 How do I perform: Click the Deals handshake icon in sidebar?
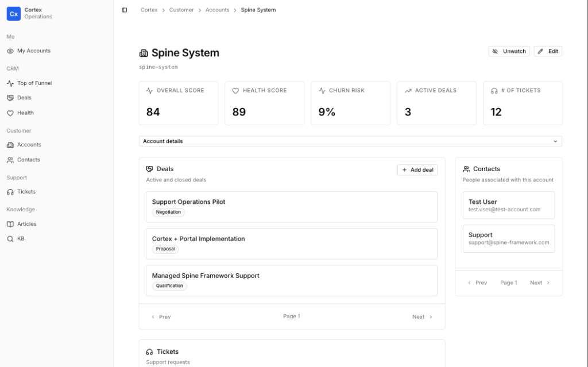coord(10,98)
